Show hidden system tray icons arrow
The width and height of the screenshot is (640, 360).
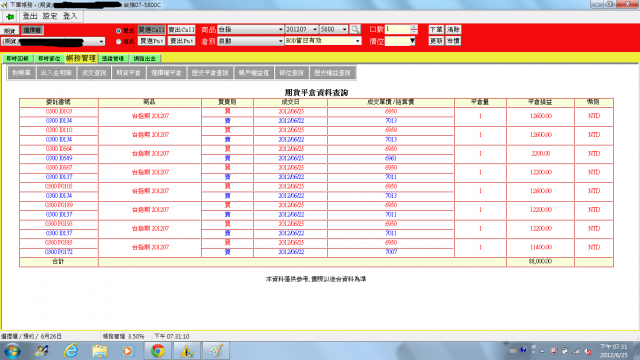point(542,351)
